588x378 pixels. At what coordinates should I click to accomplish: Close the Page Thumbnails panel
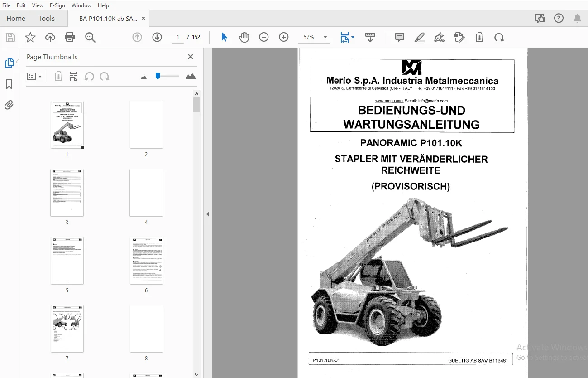tap(191, 57)
